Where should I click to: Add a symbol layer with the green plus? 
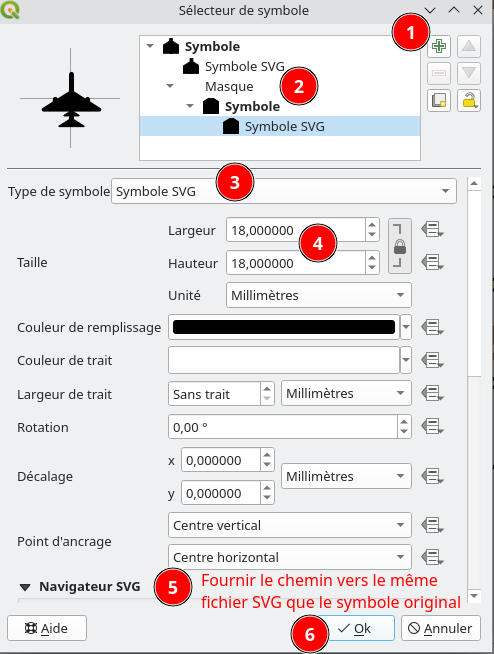pyautogui.click(x=439, y=46)
